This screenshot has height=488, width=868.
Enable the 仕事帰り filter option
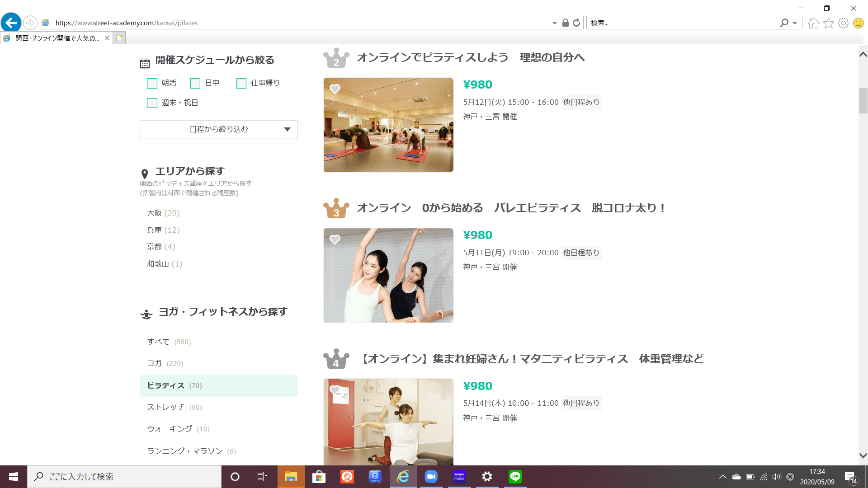(241, 83)
